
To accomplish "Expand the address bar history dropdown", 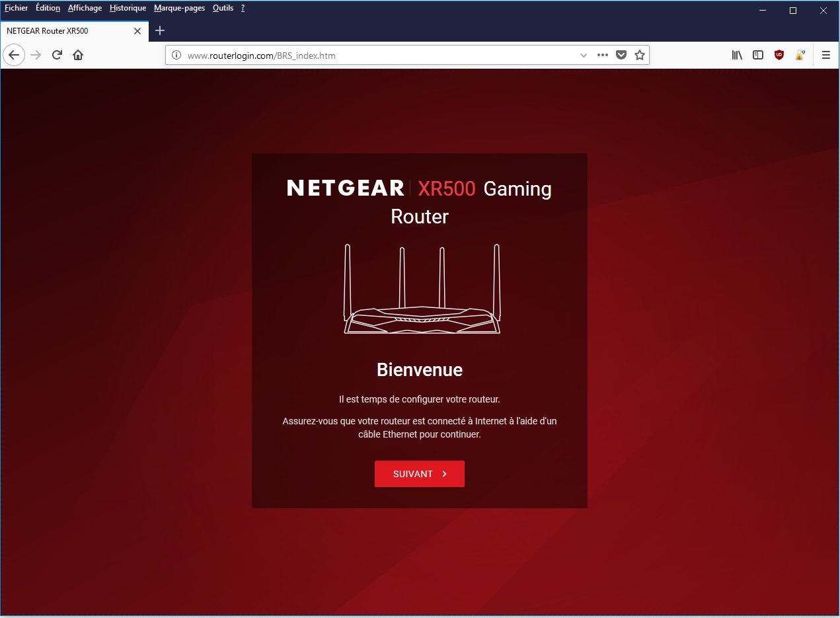I will tap(583, 55).
